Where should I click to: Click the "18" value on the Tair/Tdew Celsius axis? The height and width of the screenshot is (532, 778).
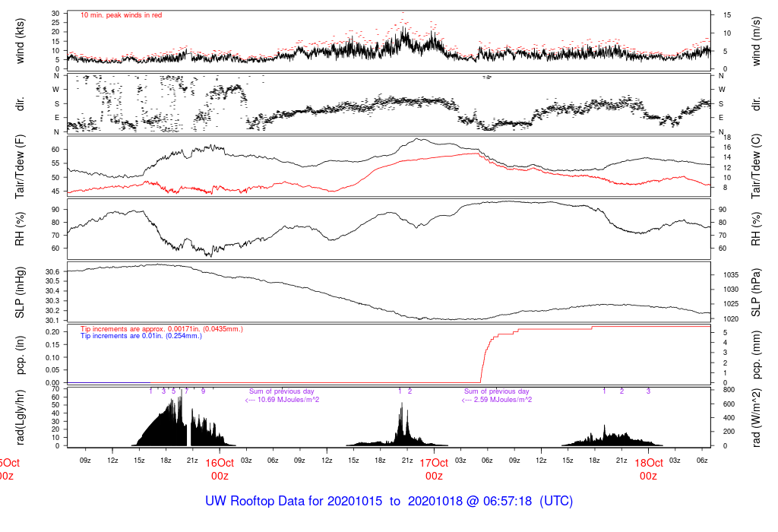727,138
